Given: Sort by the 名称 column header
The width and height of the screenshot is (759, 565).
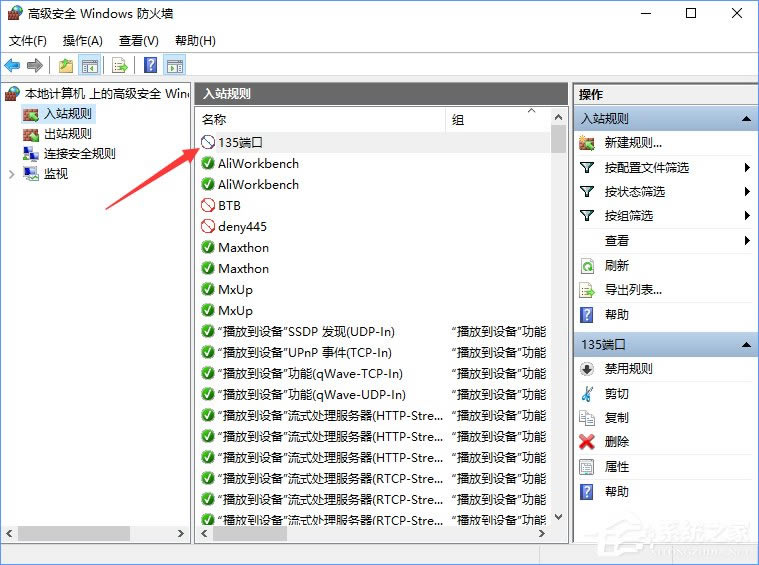Looking at the screenshot, I should click(x=320, y=119).
